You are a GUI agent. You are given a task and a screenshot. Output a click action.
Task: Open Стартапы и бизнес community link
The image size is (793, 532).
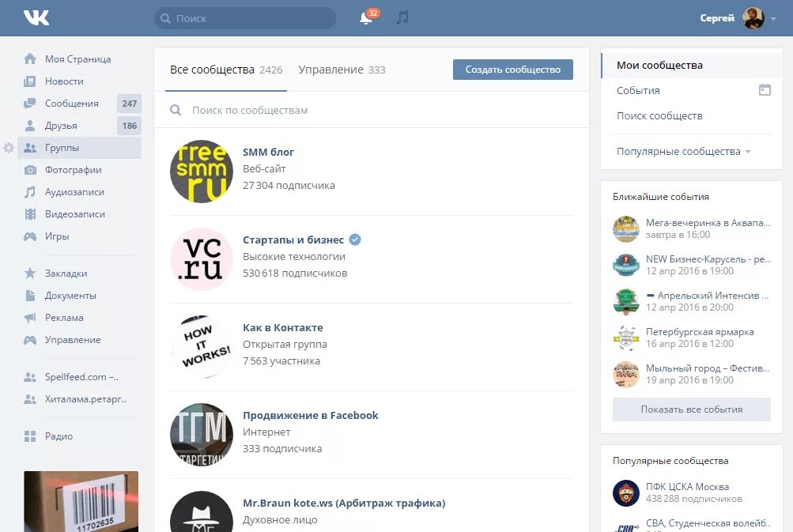[293, 240]
